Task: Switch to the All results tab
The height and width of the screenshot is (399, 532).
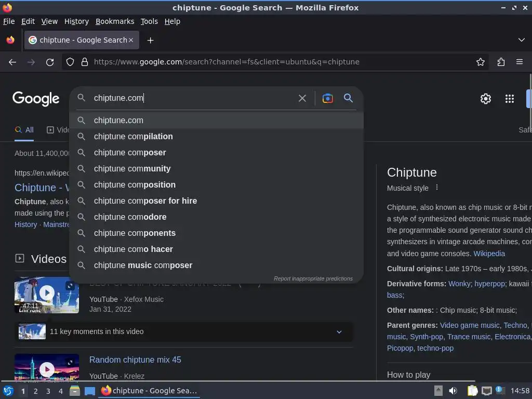Action: (x=24, y=130)
